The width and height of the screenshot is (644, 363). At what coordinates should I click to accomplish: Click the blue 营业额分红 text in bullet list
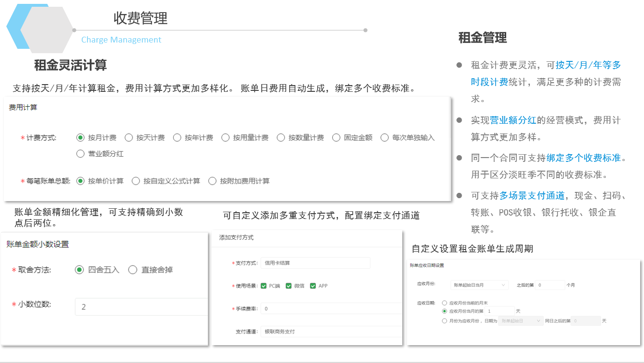[x=513, y=120]
